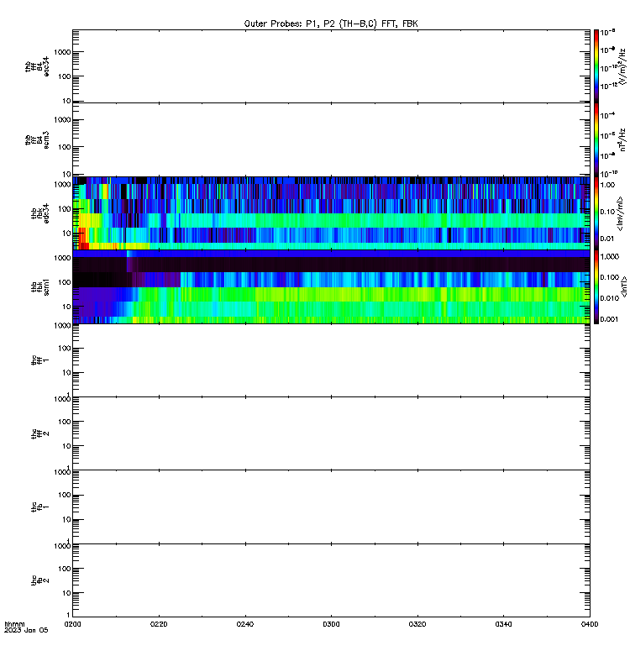Click the 0220 time axis label
The width and height of the screenshot is (630, 672).
coord(159,624)
